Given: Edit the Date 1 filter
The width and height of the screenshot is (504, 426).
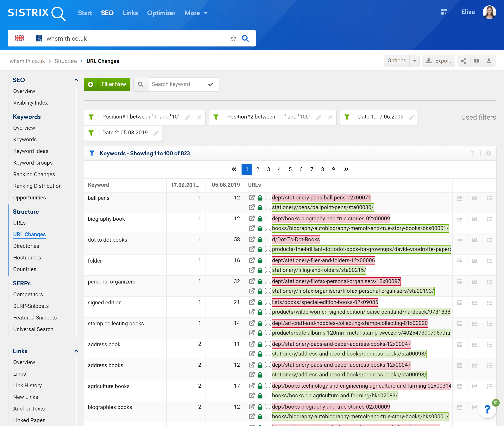Looking at the screenshot, I should [x=412, y=117].
